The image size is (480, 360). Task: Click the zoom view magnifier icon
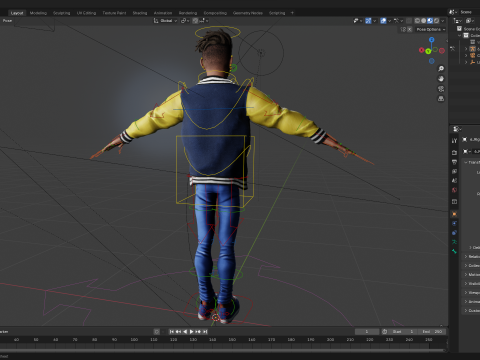click(x=441, y=69)
